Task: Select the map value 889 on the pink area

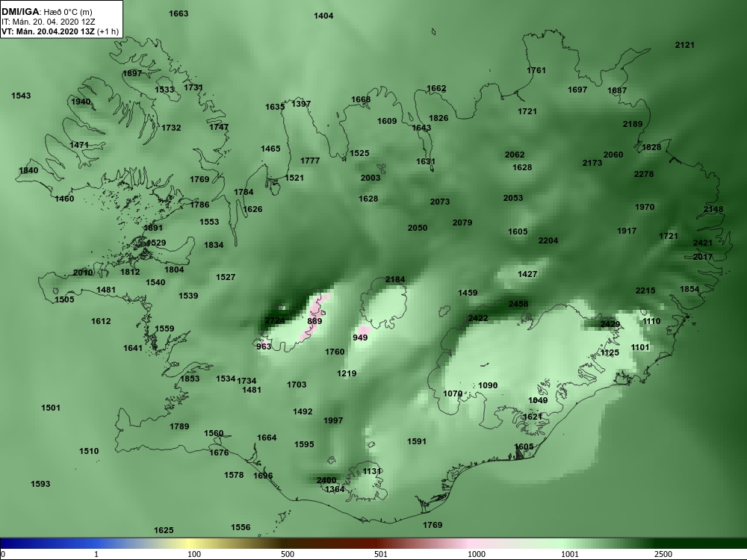Action: (x=314, y=321)
